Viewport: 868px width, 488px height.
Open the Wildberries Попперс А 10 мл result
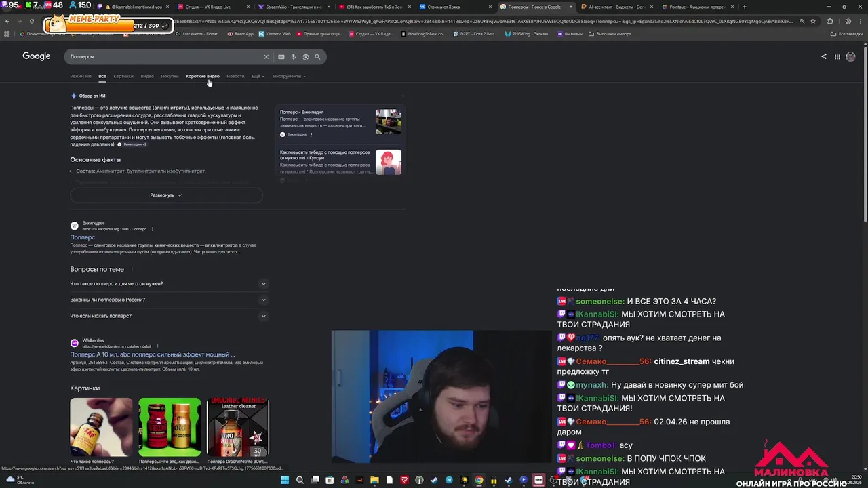pos(153,354)
